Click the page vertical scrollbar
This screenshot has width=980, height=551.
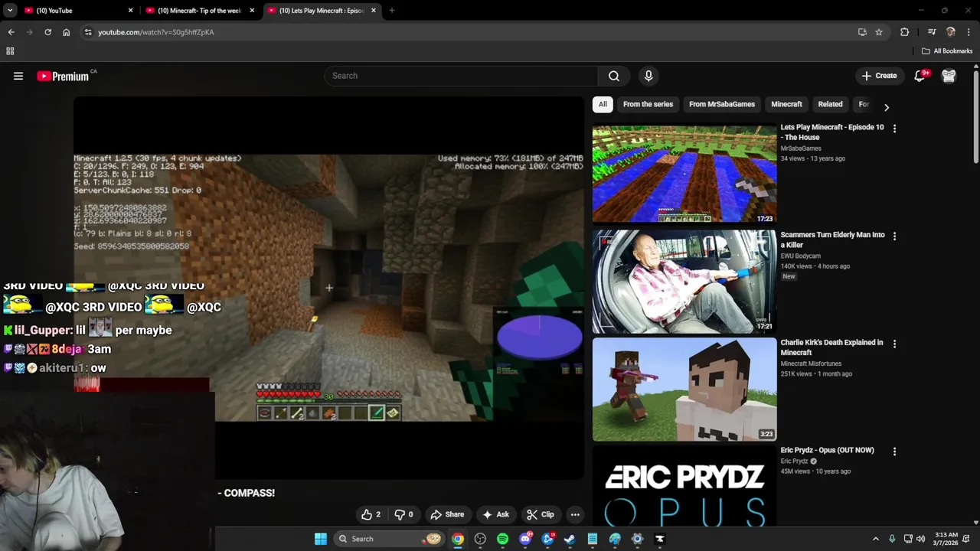[x=976, y=117]
